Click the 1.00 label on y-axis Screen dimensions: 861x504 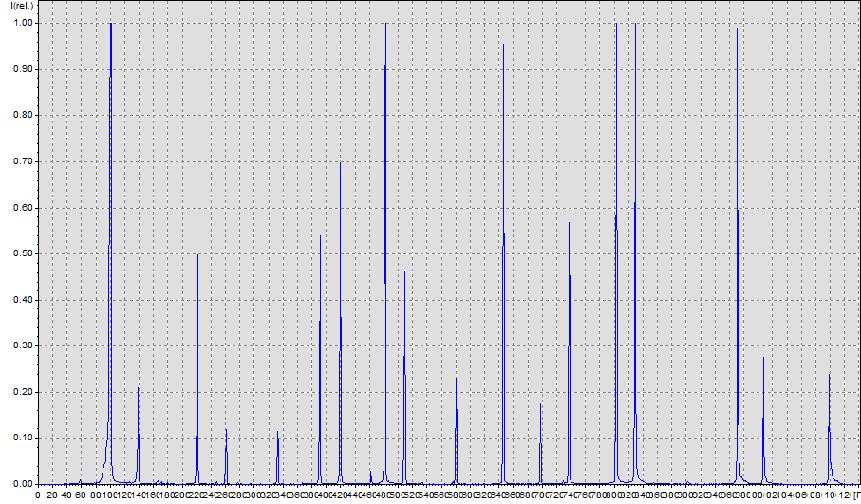coord(20,23)
